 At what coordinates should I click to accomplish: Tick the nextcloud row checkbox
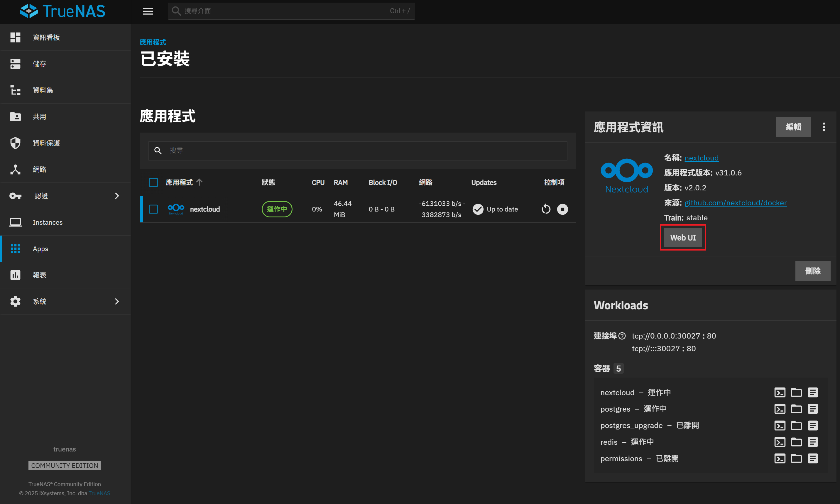(x=153, y=209)
